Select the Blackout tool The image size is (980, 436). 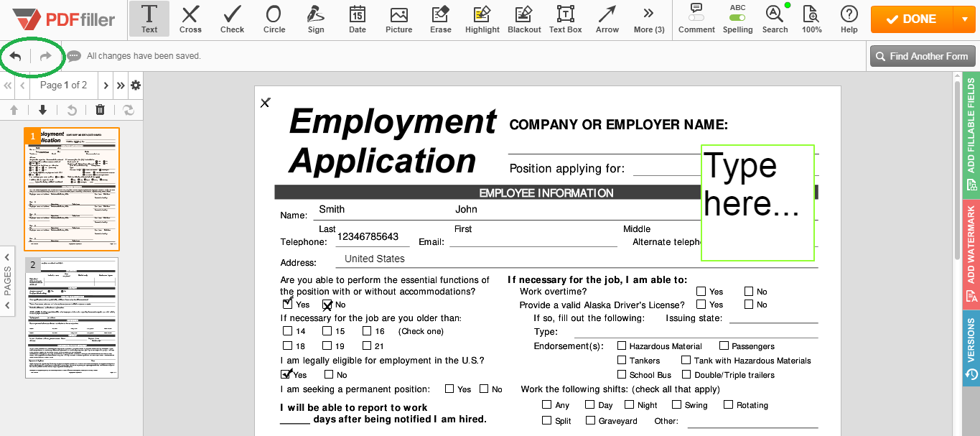[524, 19]
